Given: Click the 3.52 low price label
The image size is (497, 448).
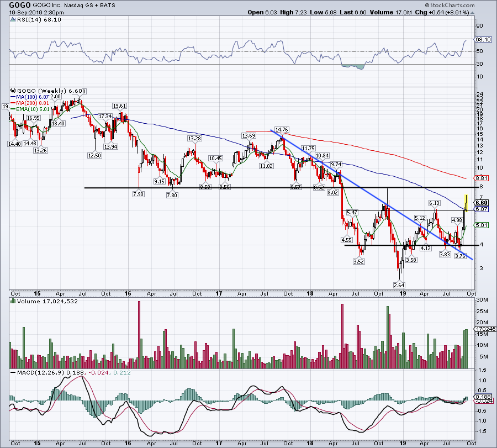Looking at the screenshot, I should (358, 261).
